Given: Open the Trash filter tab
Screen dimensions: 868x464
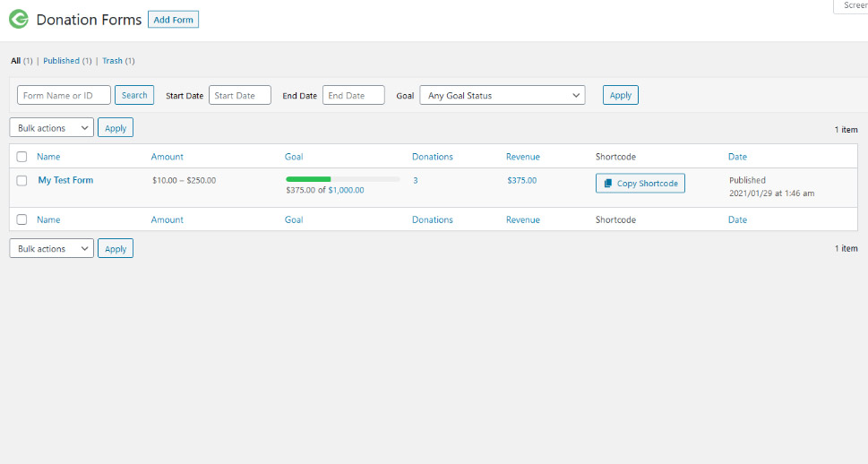Looking at the screenshot, I should tap(112, 61).
